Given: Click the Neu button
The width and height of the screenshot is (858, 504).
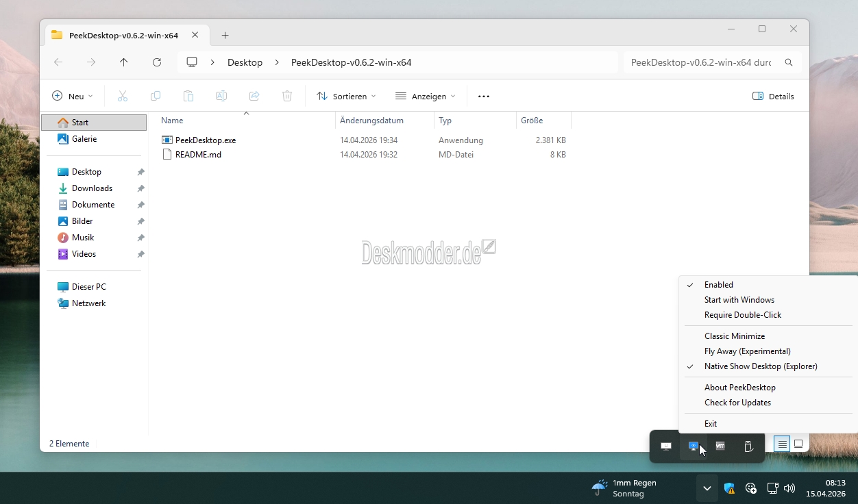Looking at the screenshot, I should (x=73, y=97).
